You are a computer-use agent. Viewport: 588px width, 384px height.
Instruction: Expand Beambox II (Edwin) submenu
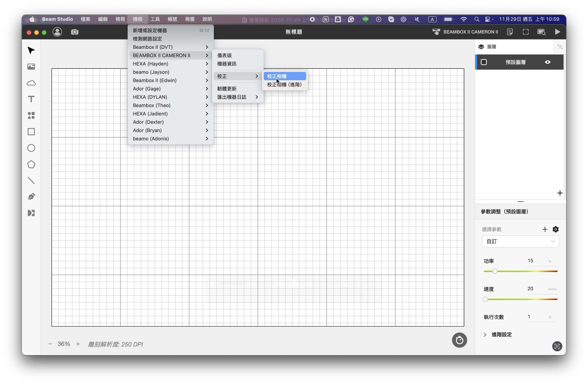[171, 80]
